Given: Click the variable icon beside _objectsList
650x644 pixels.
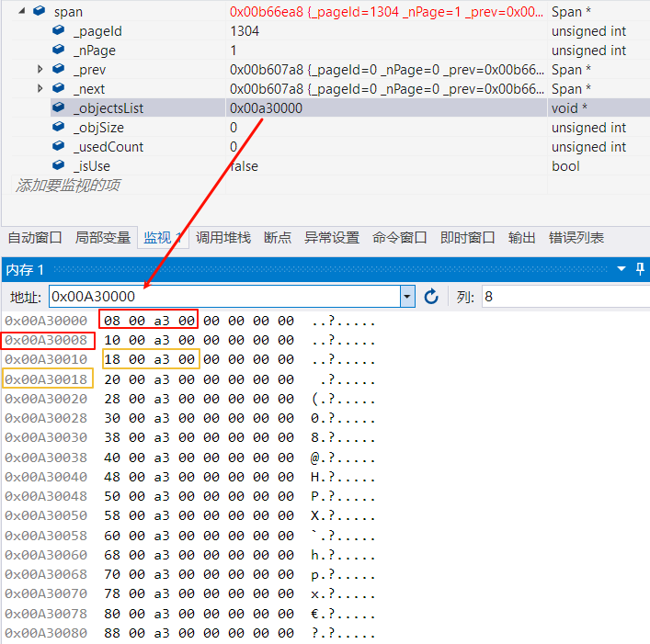Looking at the screenshot, I should click(59, 108).
